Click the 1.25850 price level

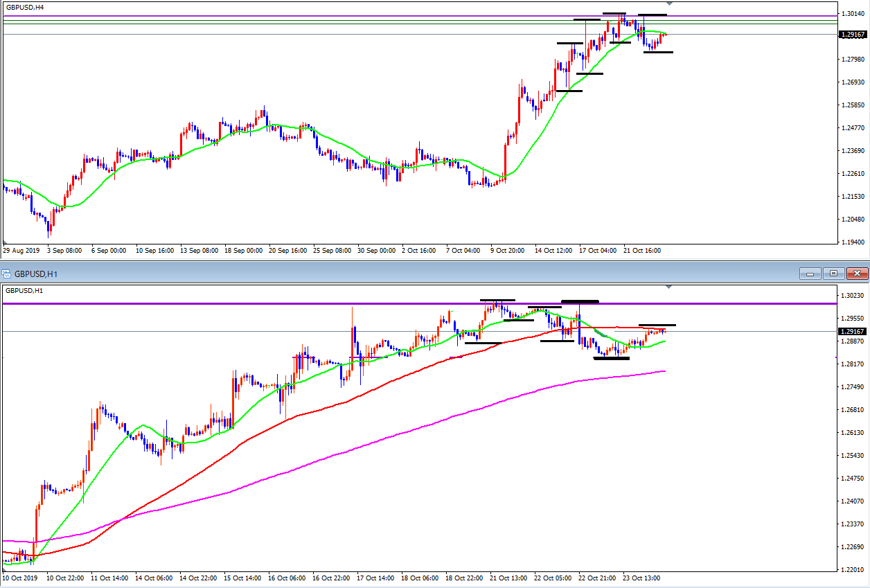852,105
